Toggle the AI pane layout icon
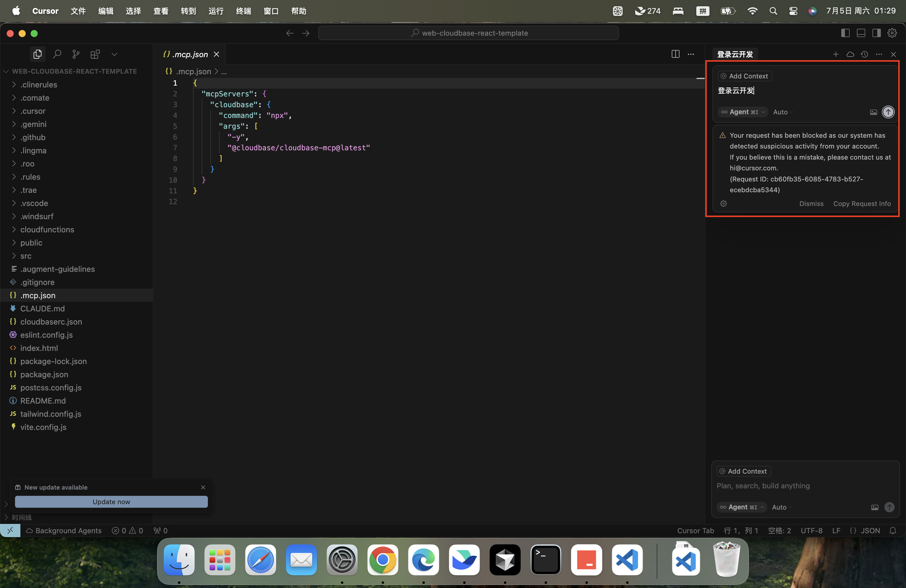This screenshot has height=588, width=906. pyautogui.click(x=876, y=33)
